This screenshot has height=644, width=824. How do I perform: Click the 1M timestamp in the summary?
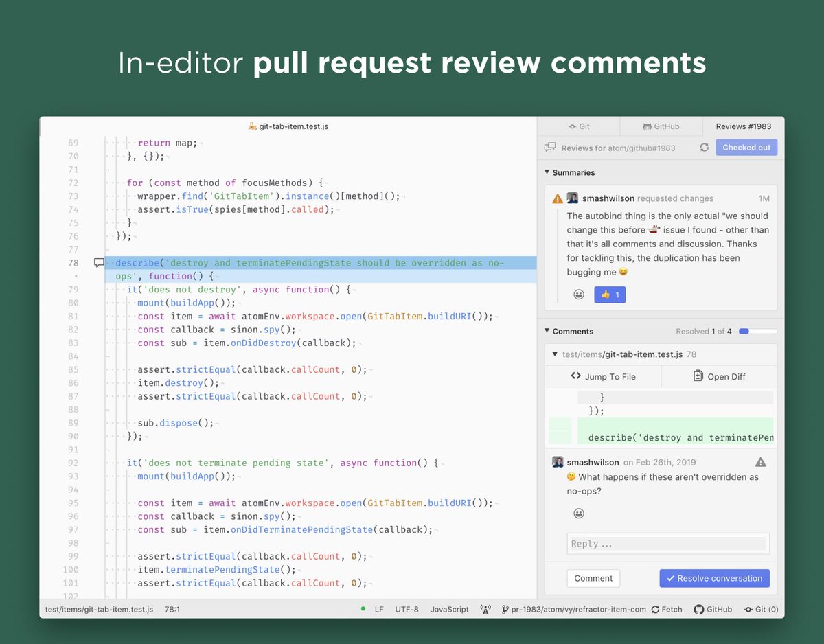click(764, 198)
